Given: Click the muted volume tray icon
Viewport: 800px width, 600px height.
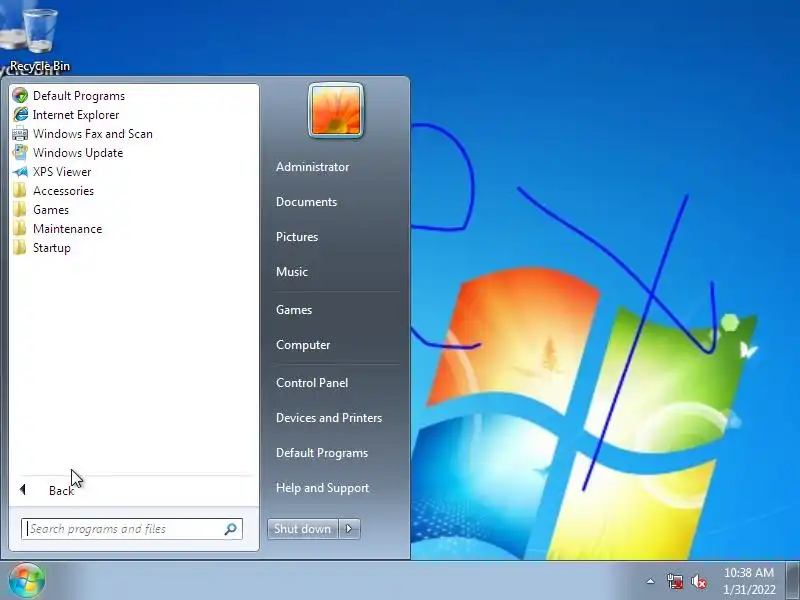Looking at the screenshot, I should [x=699, y=581].
